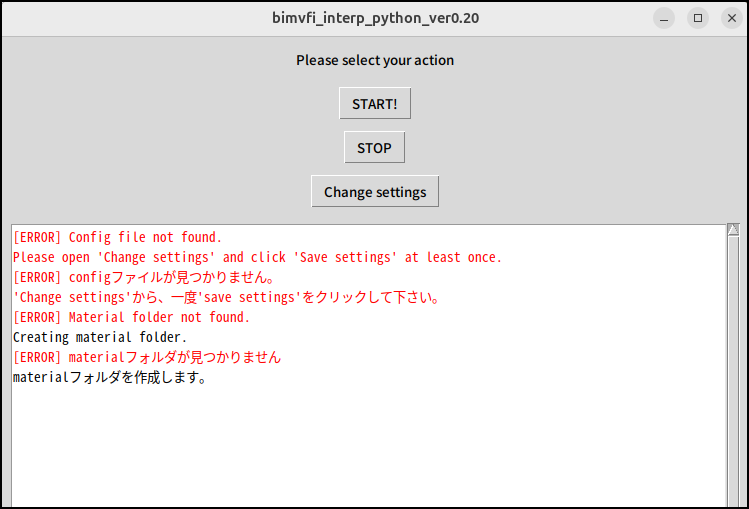Click the 'Config file not found' error line

tap(117, 237)
